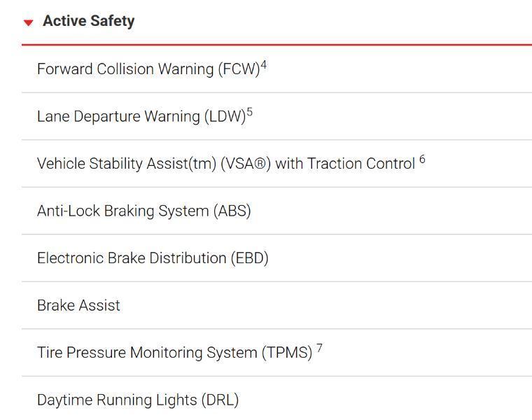This screenshot has height=420, width=532.
Task: Open footnote 4 next to FCW
Action: coord(264,65)
